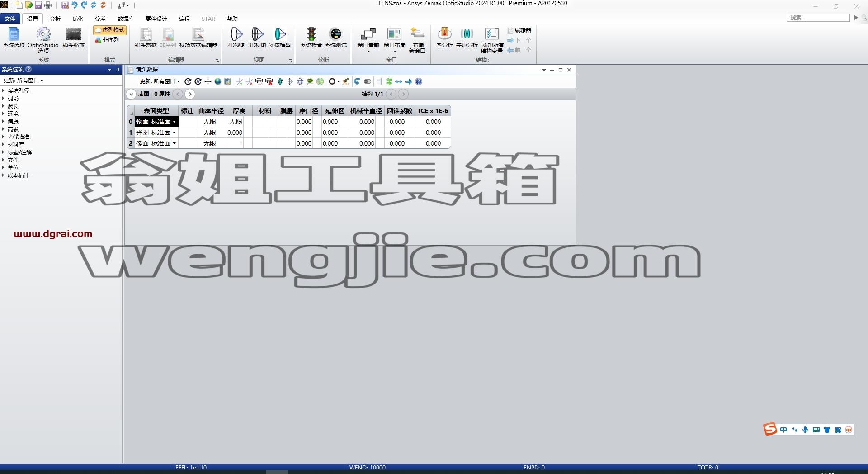Pin the 系统选项 side panel
868x474 pixels.
118,70
